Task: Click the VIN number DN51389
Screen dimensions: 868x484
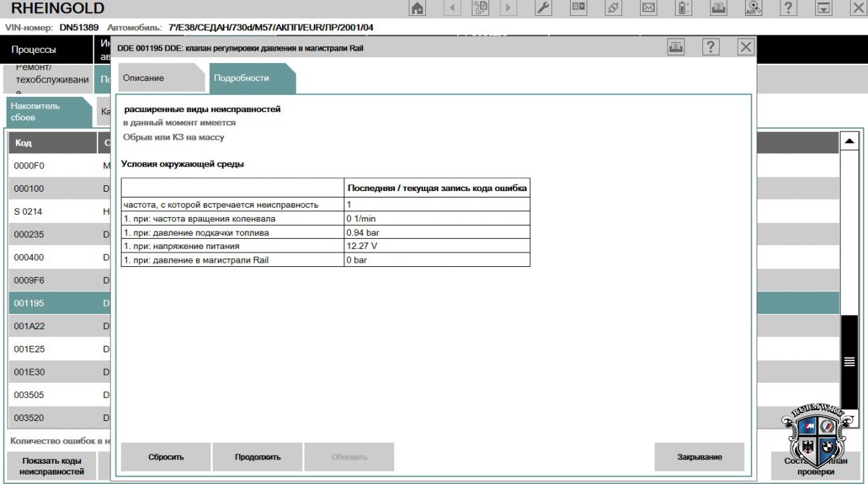Action: point(79,27)
